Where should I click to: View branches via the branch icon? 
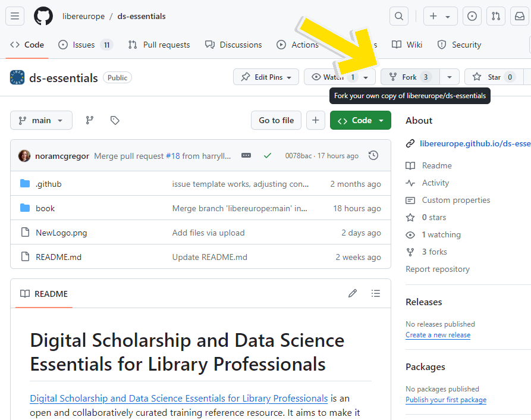[89, 120]
